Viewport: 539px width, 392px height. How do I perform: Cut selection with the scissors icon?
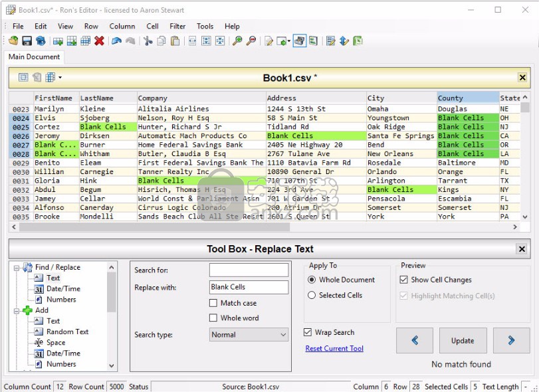pos(148,41)
